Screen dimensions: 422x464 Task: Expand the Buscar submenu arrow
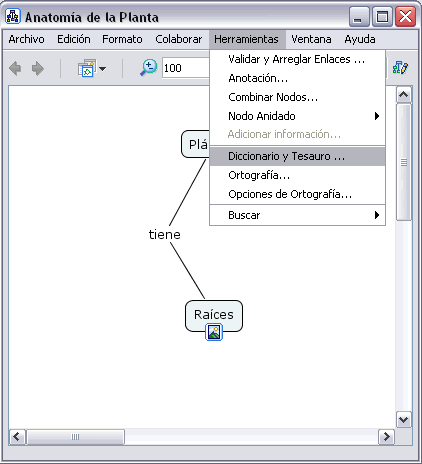coord(377,215)
